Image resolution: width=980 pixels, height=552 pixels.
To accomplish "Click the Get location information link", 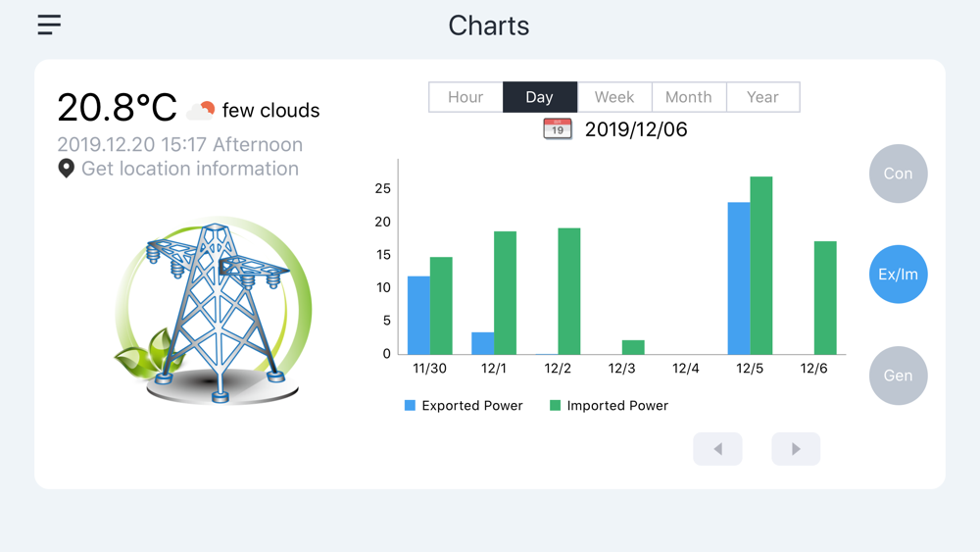I will (190, 169).
